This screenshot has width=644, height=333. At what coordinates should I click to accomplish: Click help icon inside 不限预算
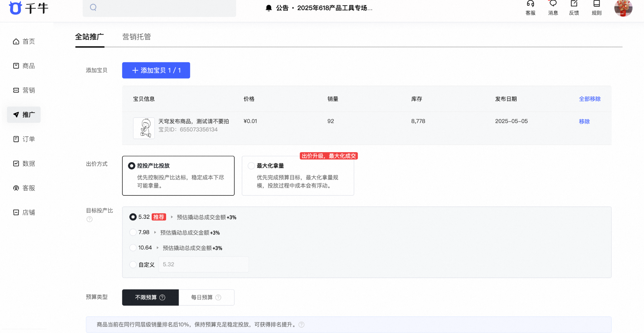[x=162, y=297]
